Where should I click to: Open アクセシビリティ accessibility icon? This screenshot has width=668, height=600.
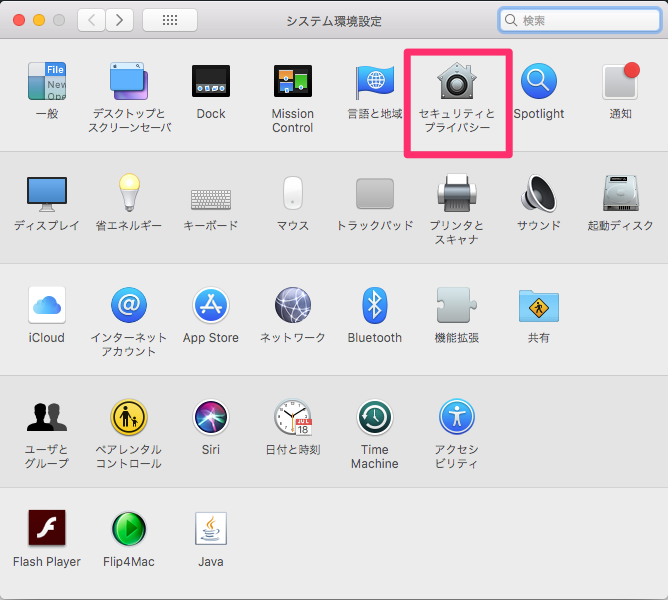457,417
